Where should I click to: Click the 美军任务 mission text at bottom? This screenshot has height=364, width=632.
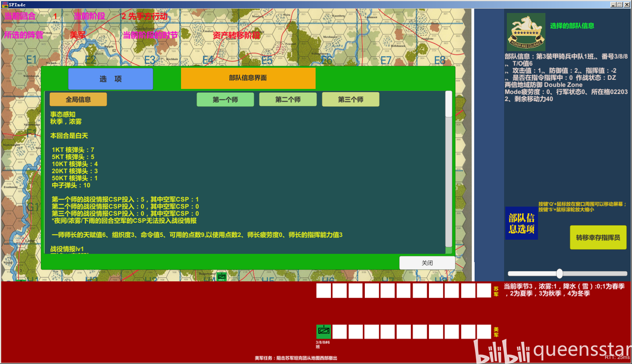[296, 358]
